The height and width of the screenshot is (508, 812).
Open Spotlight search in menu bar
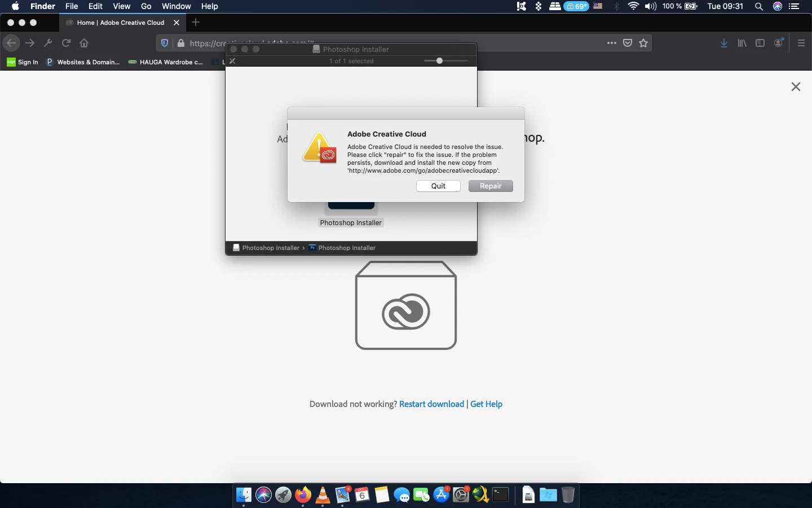[759, 6]
